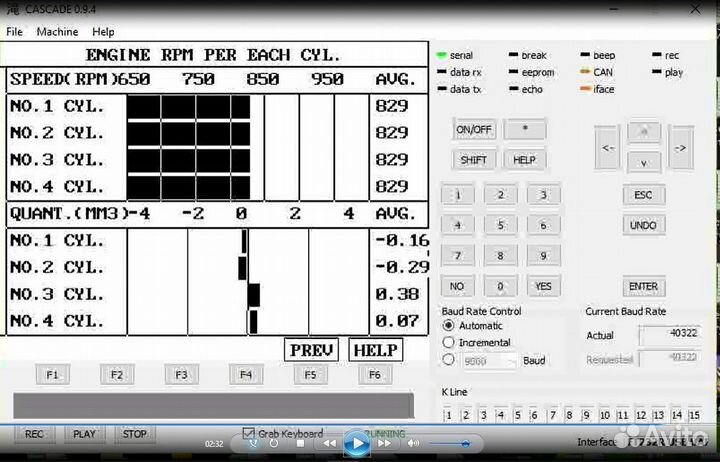720x462 pixels.
Task: Toggle K Line checkbox 1
Action: [448, 415]
